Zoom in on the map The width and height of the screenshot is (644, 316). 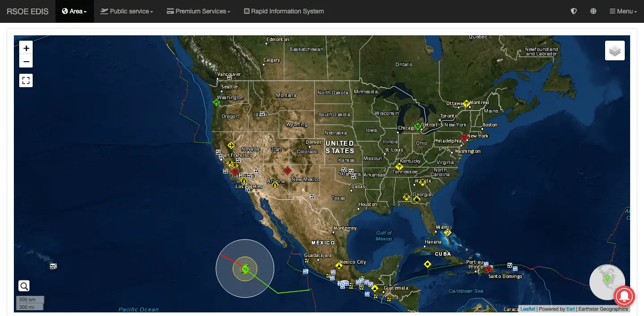coord(26,48)
